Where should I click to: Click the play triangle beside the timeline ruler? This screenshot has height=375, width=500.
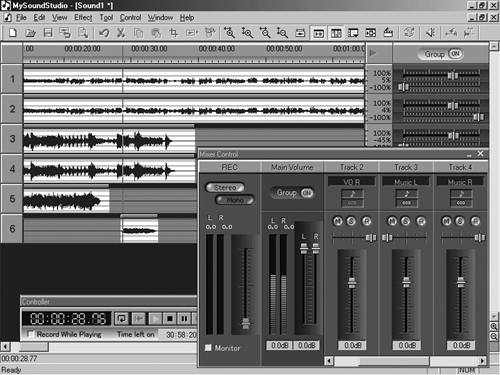click(x=373, y=53)
